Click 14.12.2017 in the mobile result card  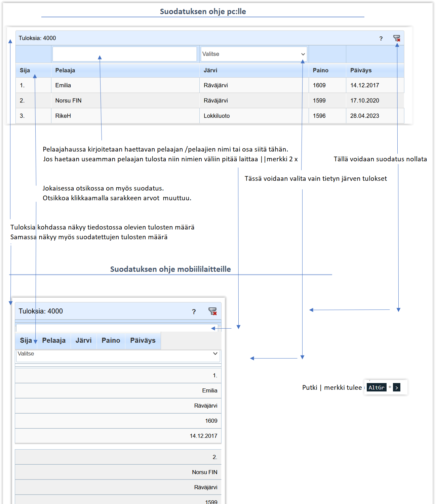pyautogui.click(x=203, y=436)
